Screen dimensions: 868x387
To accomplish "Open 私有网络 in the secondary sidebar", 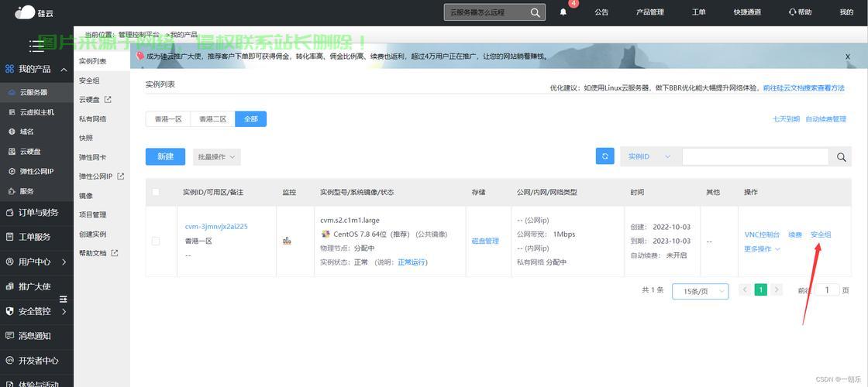I will [92, 119].
